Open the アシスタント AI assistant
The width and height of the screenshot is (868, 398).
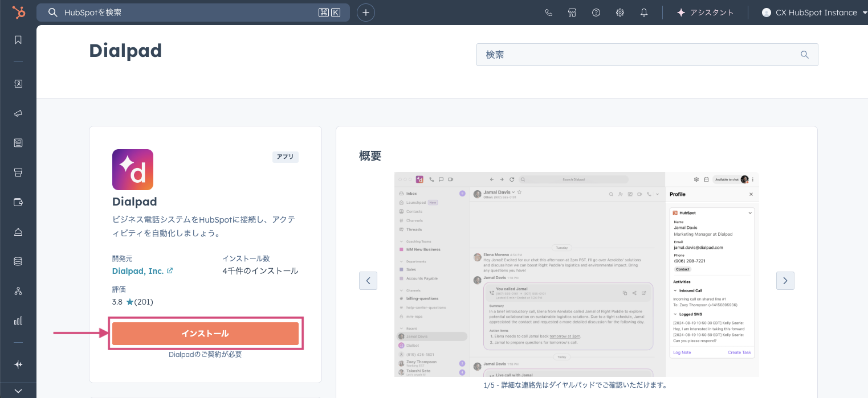[x=705, y=13]
